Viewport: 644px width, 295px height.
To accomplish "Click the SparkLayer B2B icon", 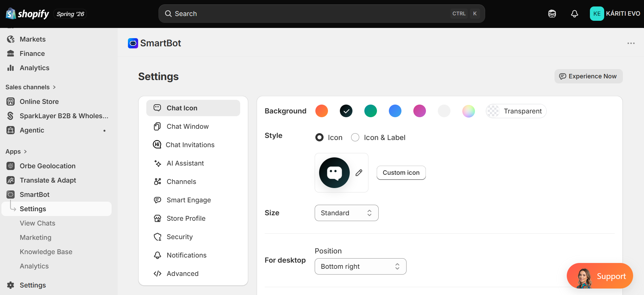I will 11,116.
